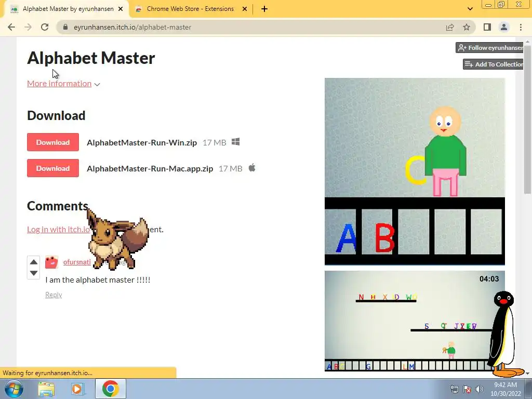Launch the media player from the taskbar

[77, 389]
